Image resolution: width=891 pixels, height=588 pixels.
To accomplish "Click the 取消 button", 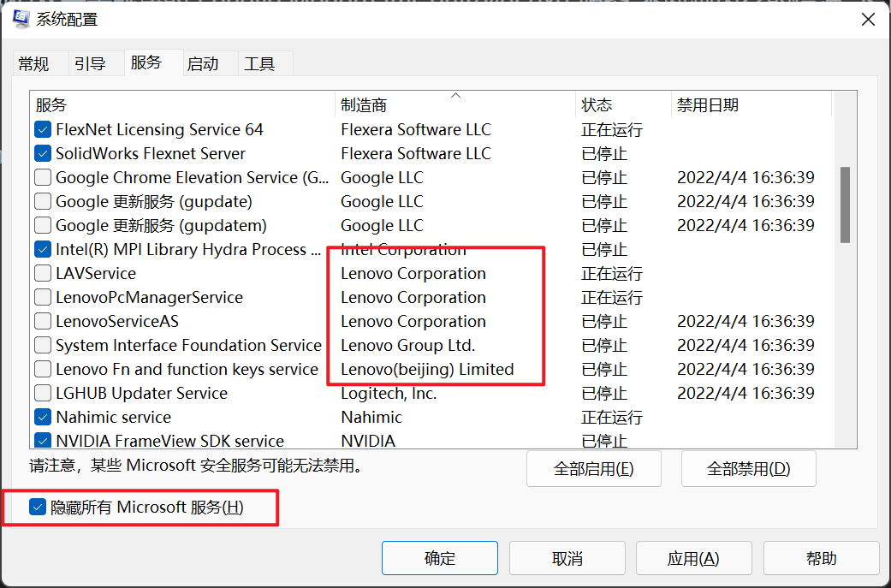I will 567,558.
